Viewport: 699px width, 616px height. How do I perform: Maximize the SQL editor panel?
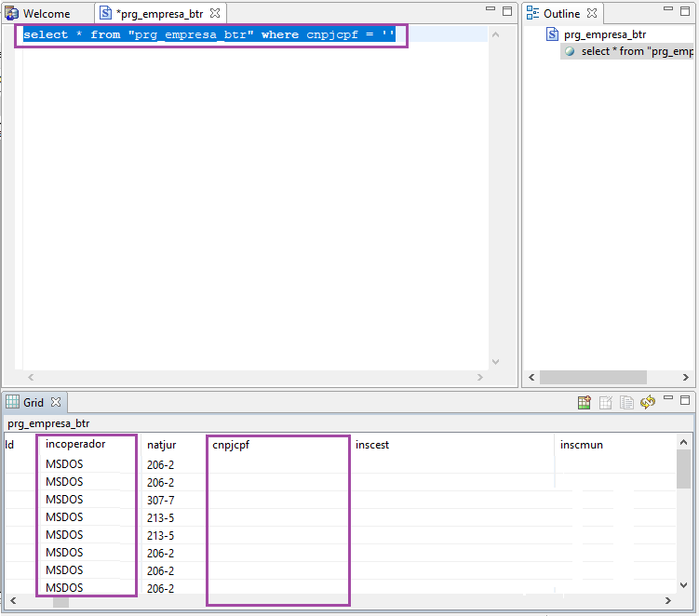(507, 11)
